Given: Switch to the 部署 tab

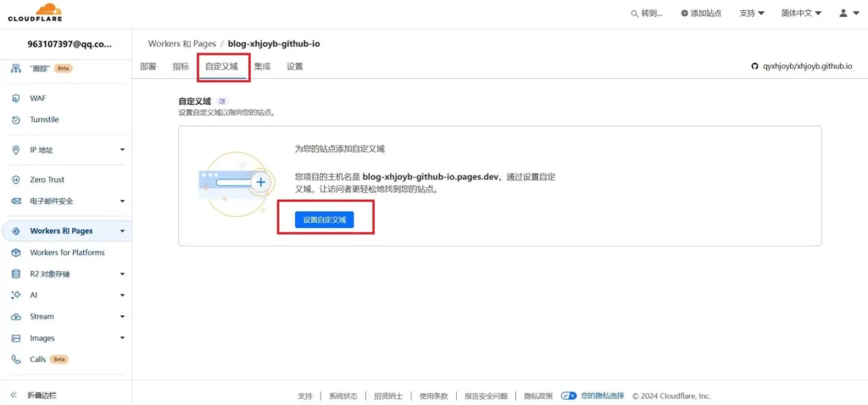Looking at the screenshot, I should point(147,66).
